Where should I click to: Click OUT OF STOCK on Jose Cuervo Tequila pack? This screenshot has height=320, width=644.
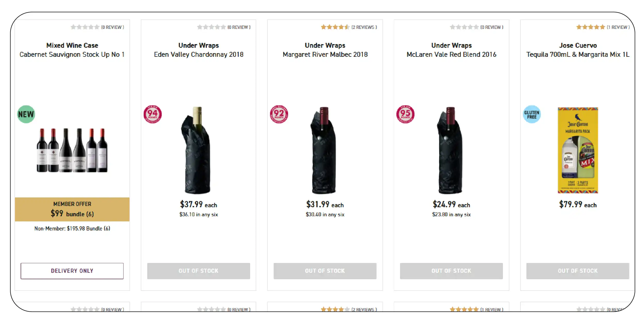(x=577, y=271)
